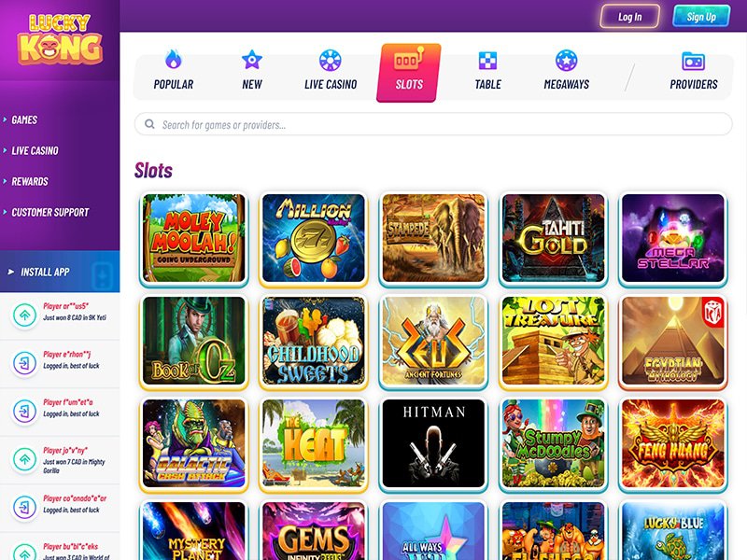
Task: Click the Log In button
Action: [x=629, y=17]
